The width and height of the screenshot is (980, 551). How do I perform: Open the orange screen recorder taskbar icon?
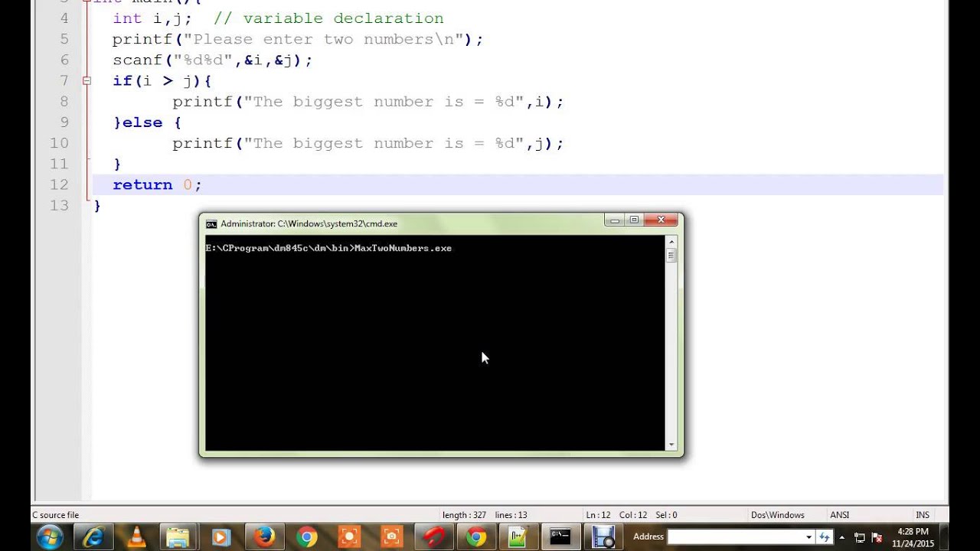point(348,536)
